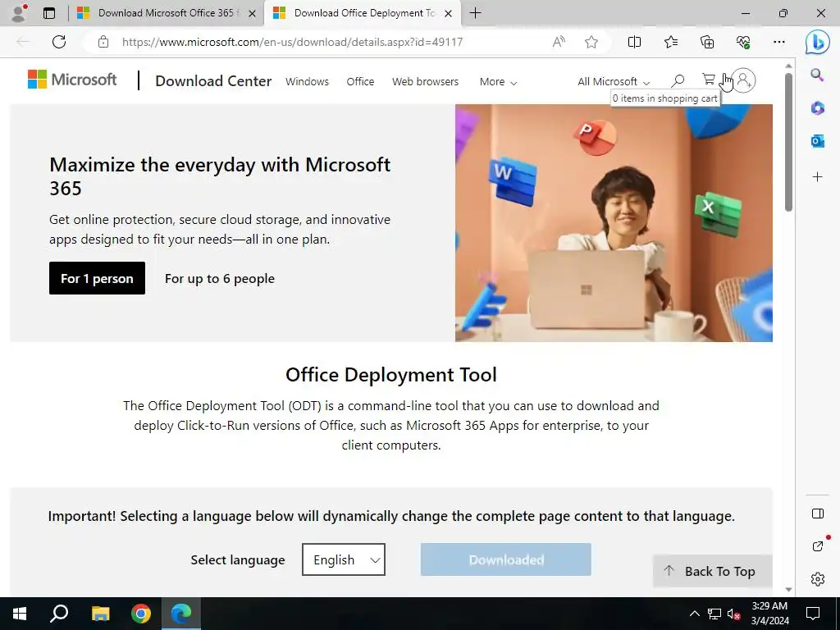Go to Download Center home link
The height and width of the screenshot is (630, 840).
tap(213, 81)
